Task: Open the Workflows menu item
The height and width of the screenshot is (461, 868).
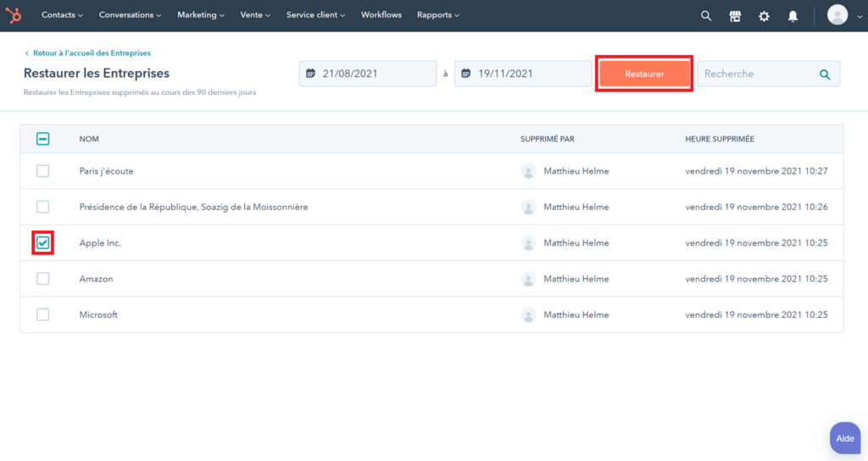Action: tap(381, 15)
